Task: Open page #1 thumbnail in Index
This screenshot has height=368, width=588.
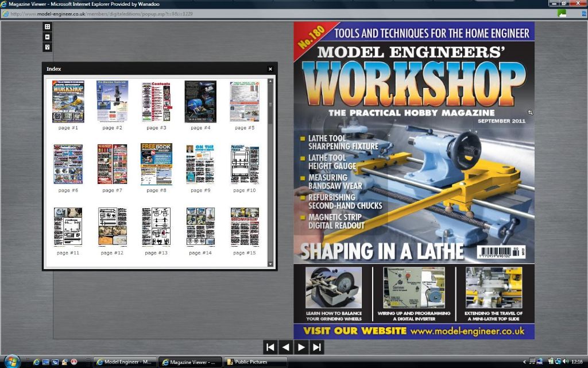Action: [x=68, y=101]
